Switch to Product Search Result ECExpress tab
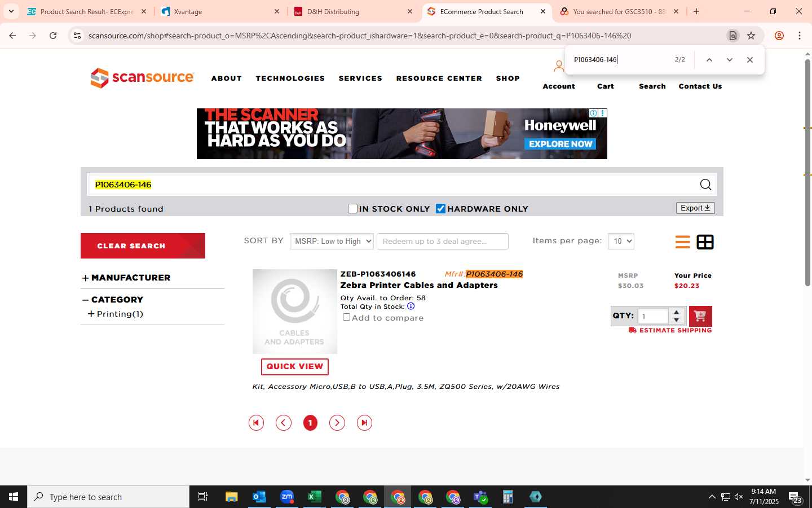The width and height of the screenshot is (812, 508). point(87,11)
